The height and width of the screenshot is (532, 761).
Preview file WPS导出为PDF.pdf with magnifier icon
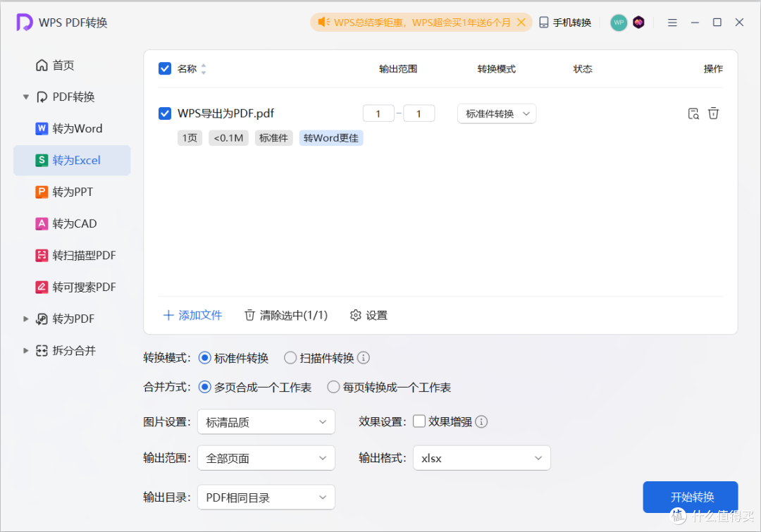pos(693,113)
